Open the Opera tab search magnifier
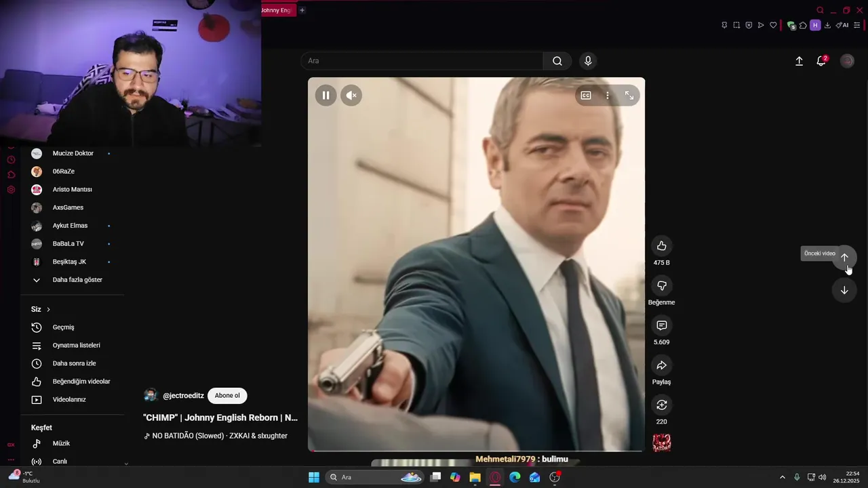This screenshot has height=488, width=868. [x=821, y=10]
